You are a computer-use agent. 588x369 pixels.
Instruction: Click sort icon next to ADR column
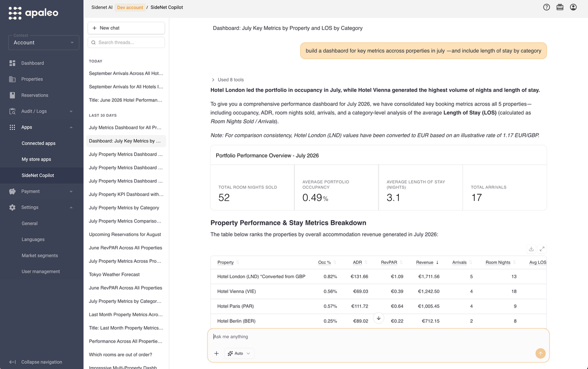point(366,262)
